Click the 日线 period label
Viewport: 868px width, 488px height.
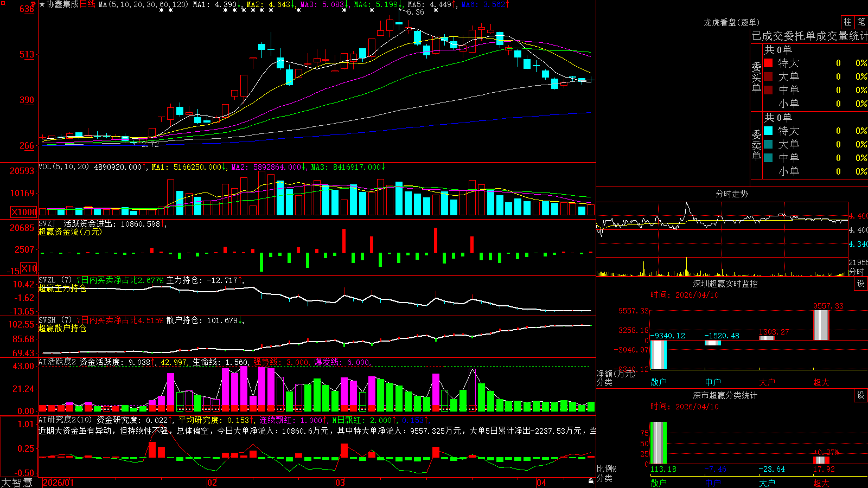point(87,4)
